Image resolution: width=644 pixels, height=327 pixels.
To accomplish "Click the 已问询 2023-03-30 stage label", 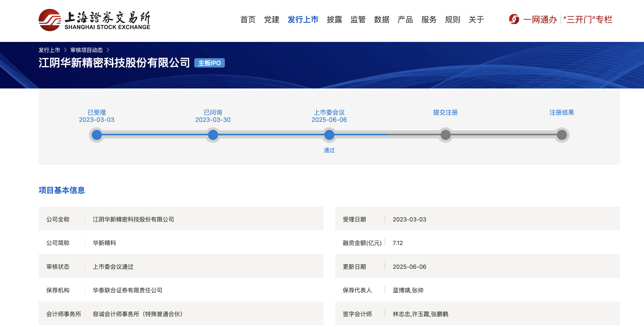I will point(213,116).
